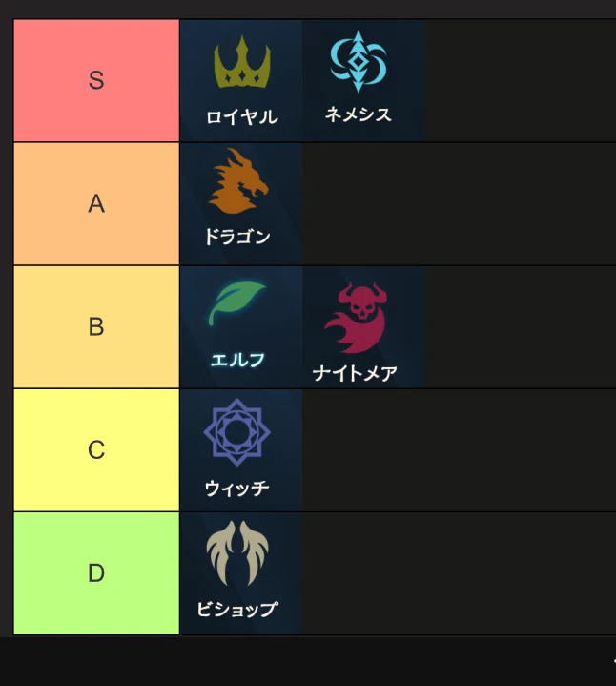Click empty space in the D tier row
This screenshot has height=686, width=616.
click(459, 573)
